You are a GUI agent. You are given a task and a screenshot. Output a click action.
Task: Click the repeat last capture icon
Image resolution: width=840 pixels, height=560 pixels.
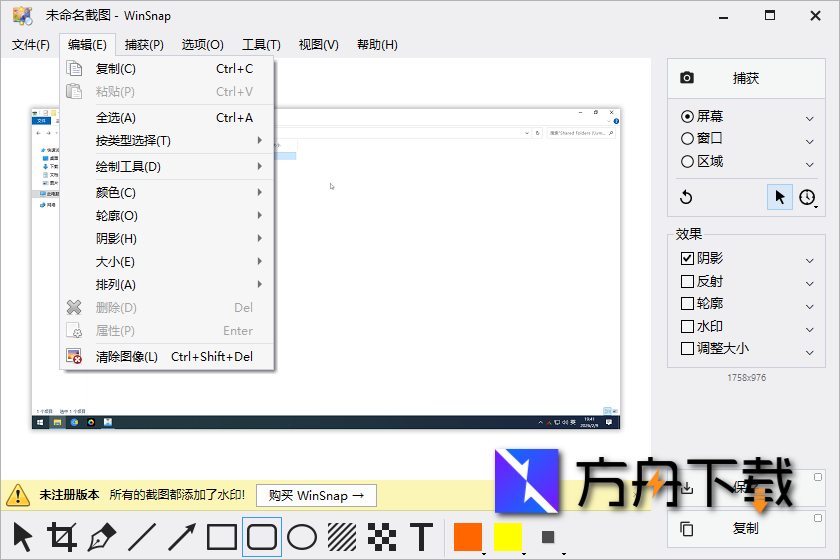pyautogui.click(x=686, y=197)
